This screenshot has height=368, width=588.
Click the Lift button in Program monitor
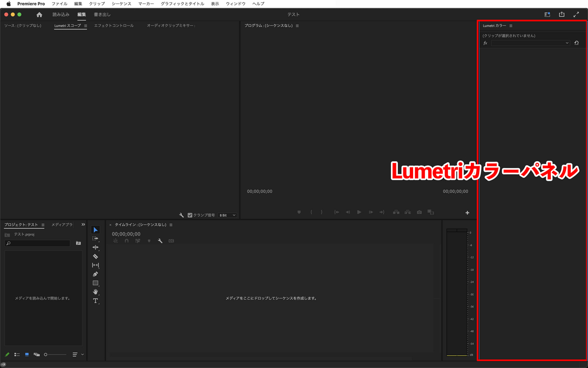(396, 212)
